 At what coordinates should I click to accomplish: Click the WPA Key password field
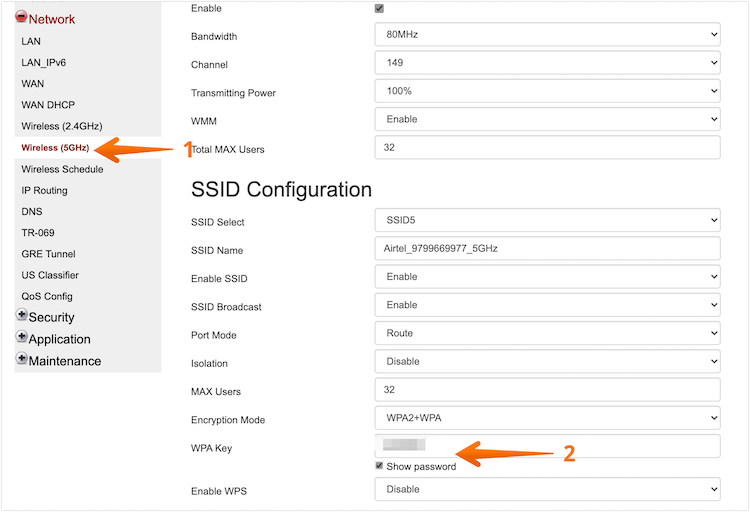click(547, 446)
